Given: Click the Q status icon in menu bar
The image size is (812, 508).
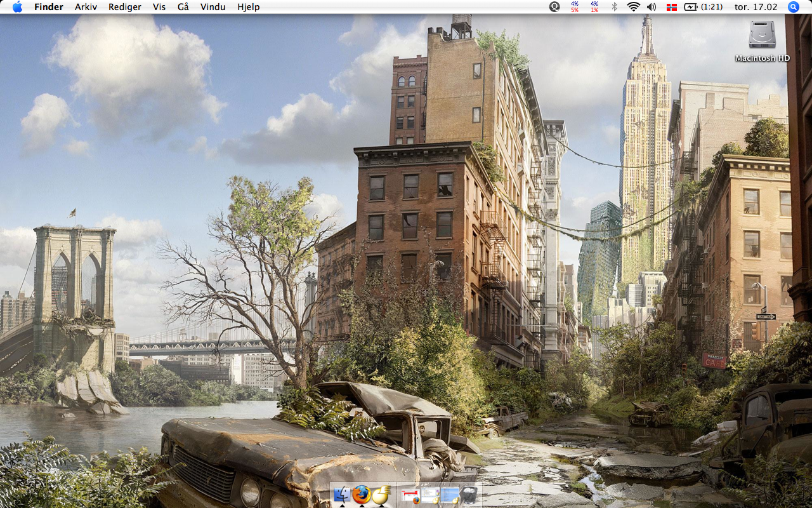Looking at the screenshot, I should tap(554, 7).
